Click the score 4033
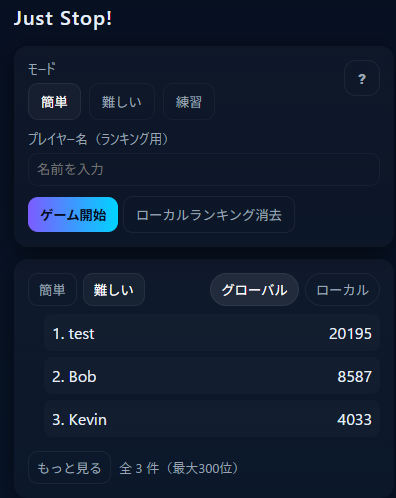The width and height of the screenshot is (396, 498). (x=354, y=419)
